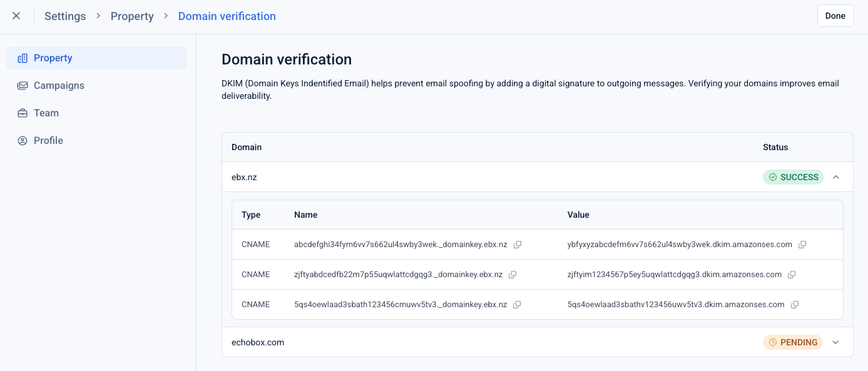Click the Profile person icon in sidebar
The width and height of the screenshot is (868, 371).
tap(23, 141)
